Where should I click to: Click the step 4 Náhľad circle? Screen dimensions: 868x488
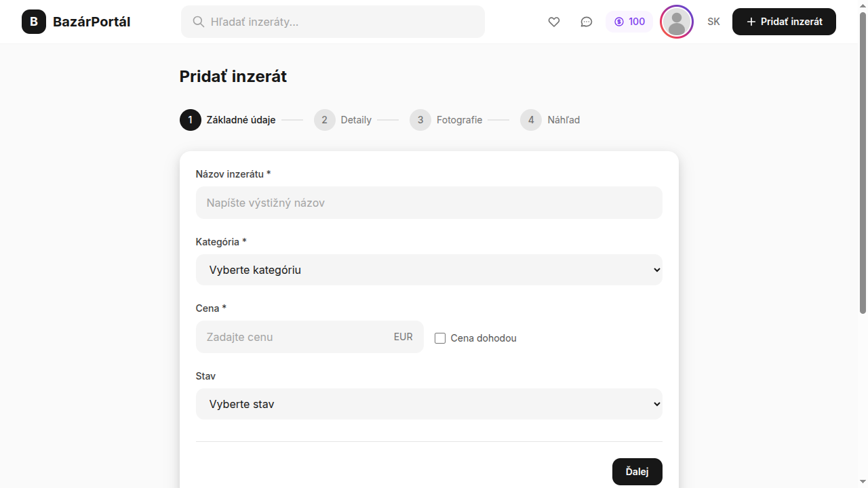531,120
